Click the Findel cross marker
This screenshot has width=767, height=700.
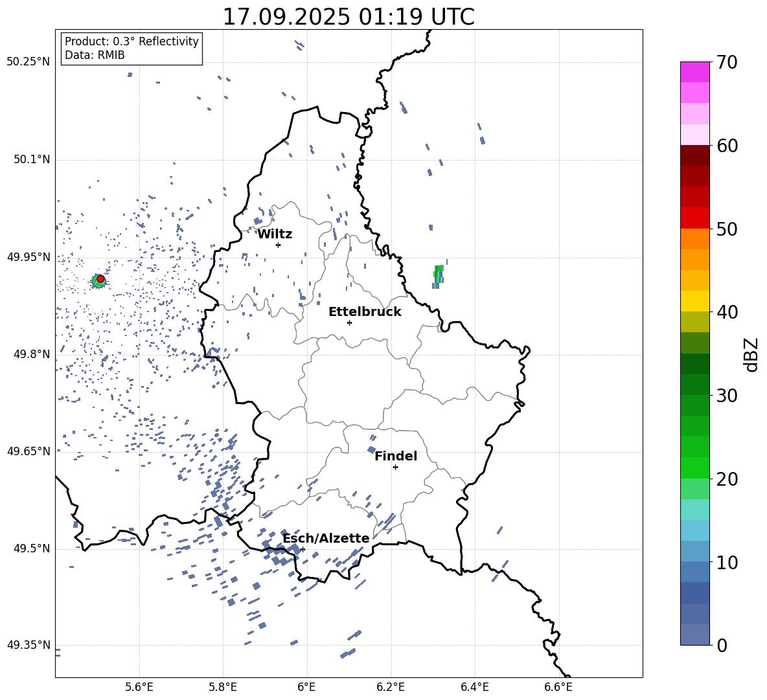(395, 467)
